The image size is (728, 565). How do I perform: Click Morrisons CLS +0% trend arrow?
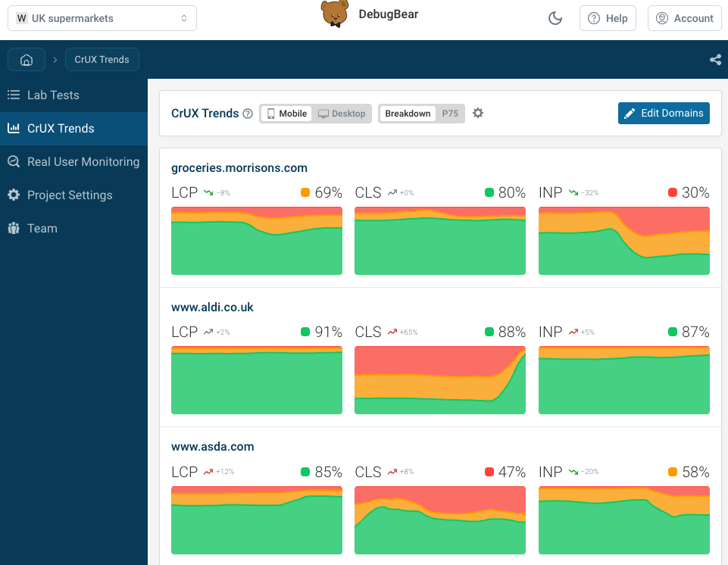coord(392,192)
